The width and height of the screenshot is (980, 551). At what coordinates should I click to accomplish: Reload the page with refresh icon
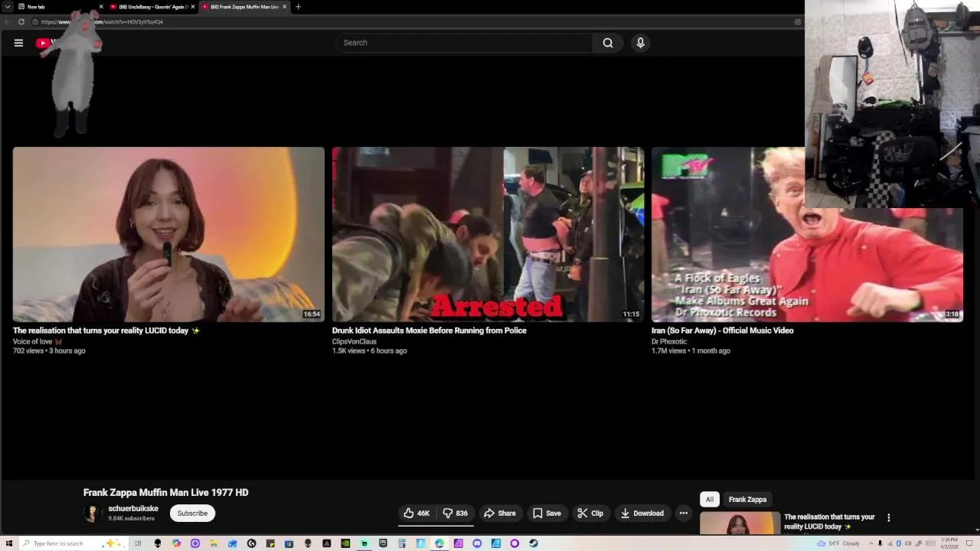[x=21, y=21]
